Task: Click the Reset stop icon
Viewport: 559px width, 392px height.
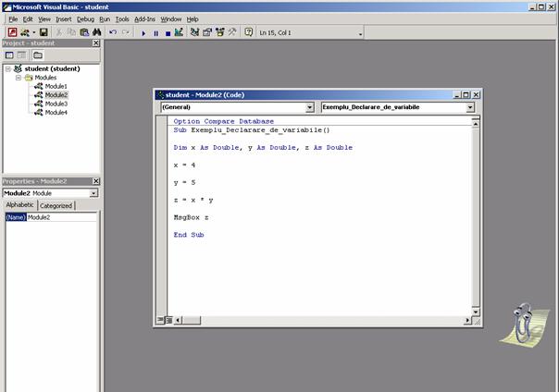Action: pyautogui.click(x=168, y=31)
